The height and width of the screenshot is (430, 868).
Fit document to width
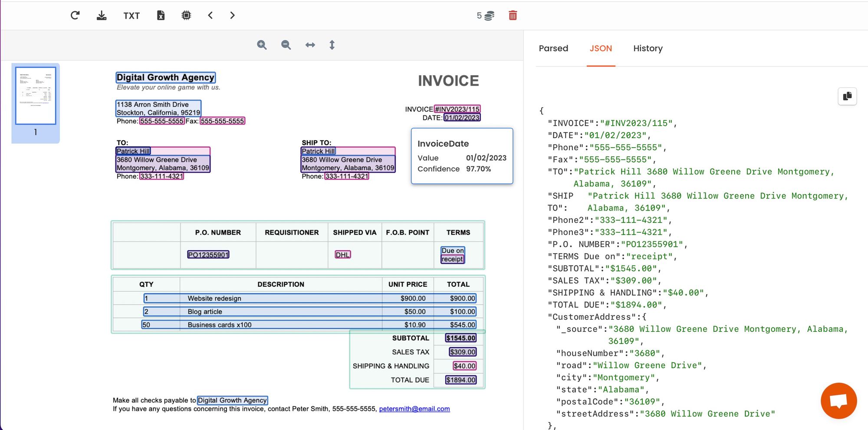tap(310, 45)
